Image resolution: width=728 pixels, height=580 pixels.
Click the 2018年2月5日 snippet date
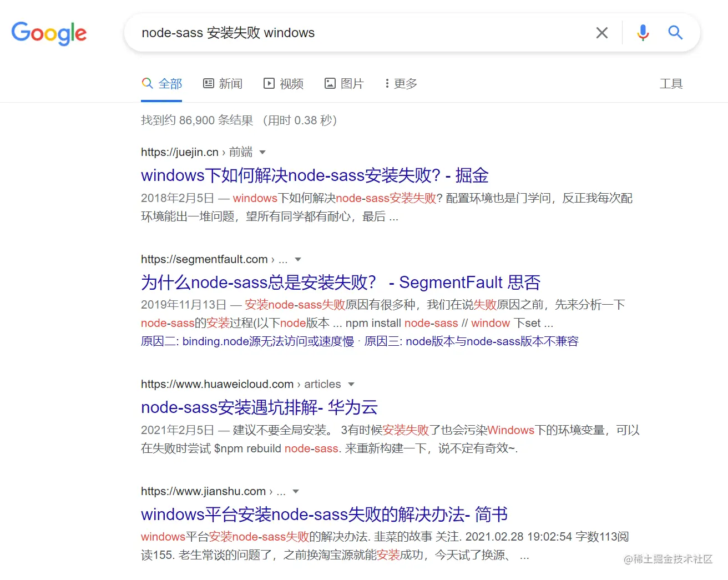click(x=178, y=198)
